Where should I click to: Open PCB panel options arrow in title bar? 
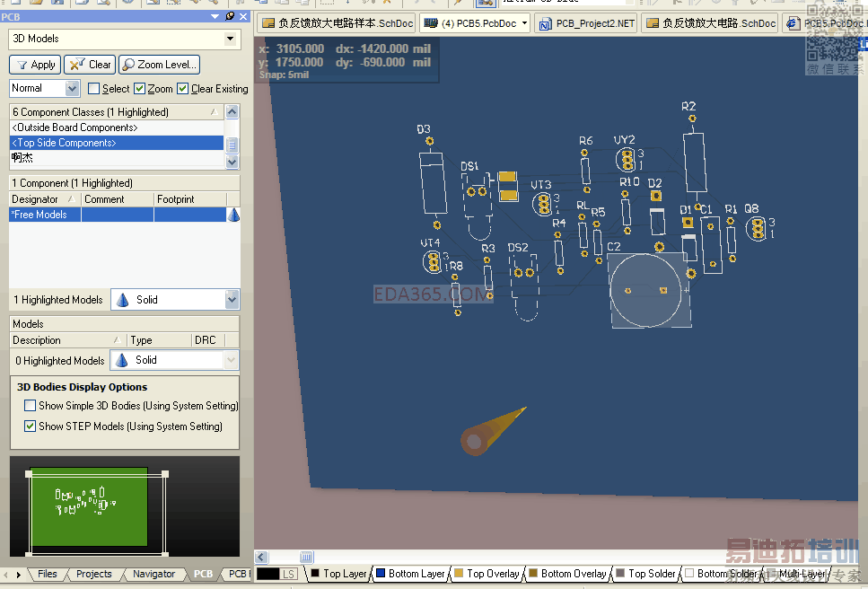pyautogui.click(x=215, y=16)
